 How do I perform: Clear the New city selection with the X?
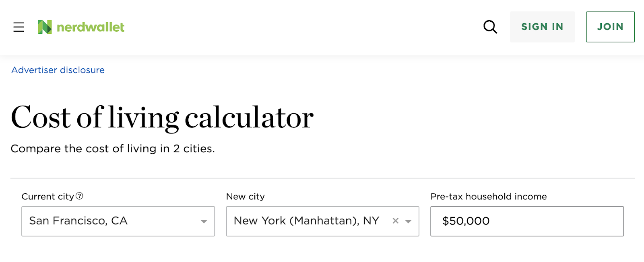click(x=396, y=221)
